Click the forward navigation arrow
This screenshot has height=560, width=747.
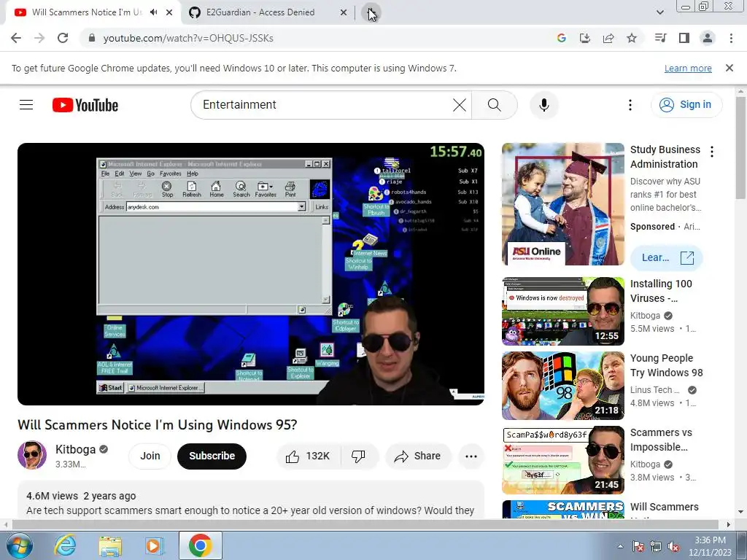pyautogui.click(x=39, y=38)
